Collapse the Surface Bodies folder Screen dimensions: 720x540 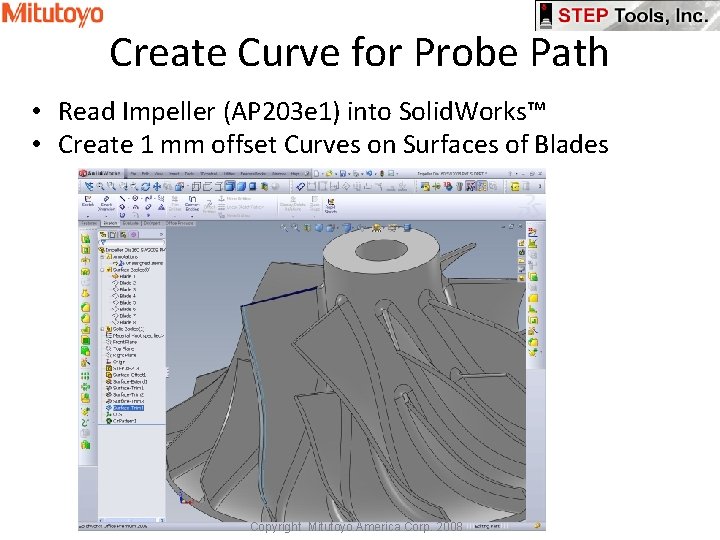102,270
